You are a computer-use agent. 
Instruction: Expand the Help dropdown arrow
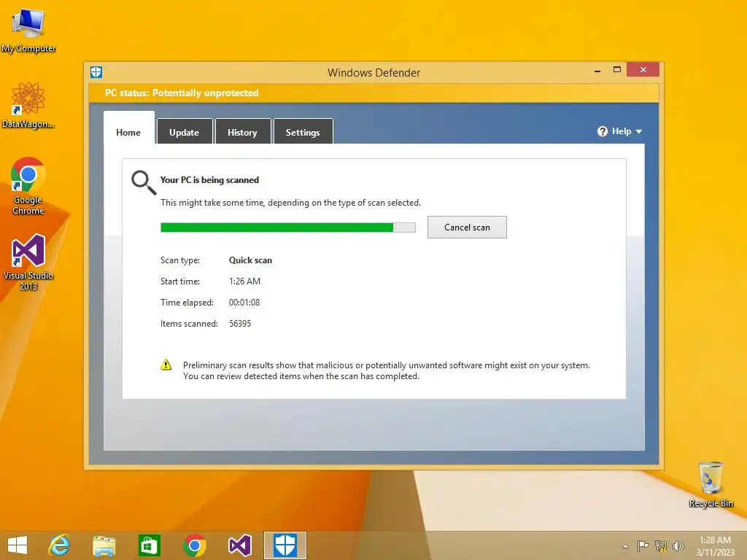(639, 131)
